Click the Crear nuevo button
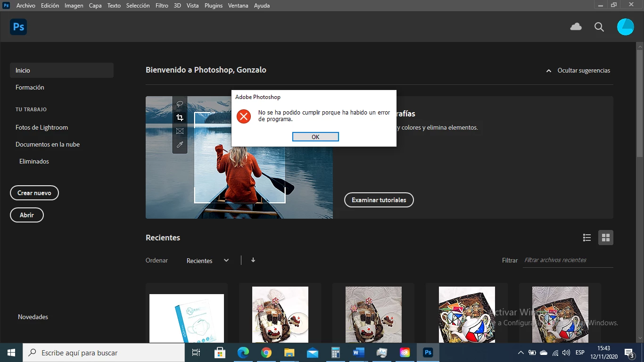Image resolution: width=644 pixels, height=362 pixels. (x=34, y=193)
